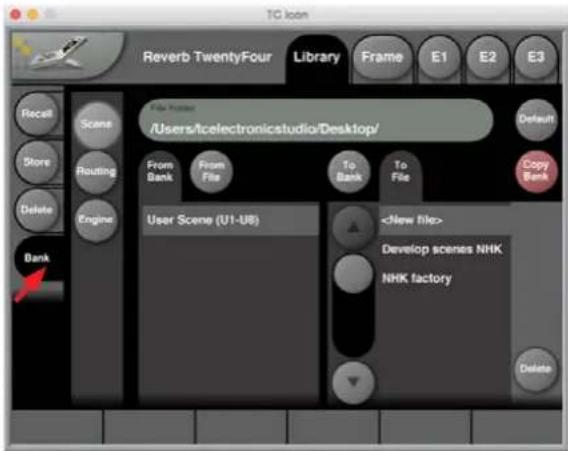568x451 pixels.
Task: Click the Delete button at bottom right
Action: click(535, 369)
